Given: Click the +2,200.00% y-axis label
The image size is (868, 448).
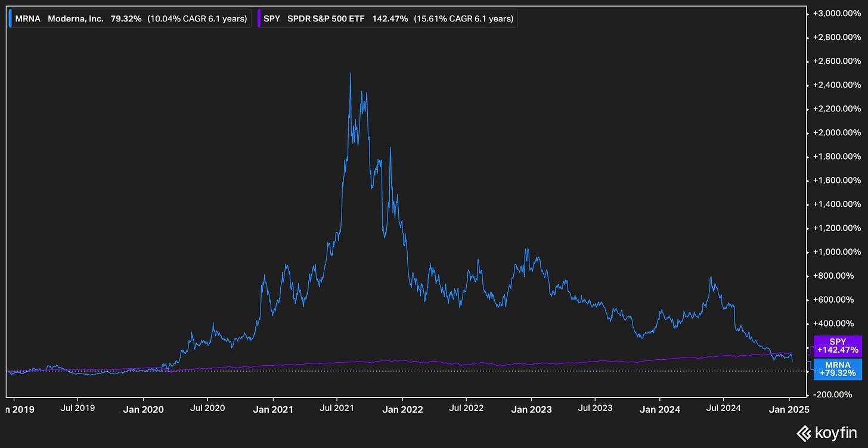Looking at the screenshot, I should (x=836, y=109).
